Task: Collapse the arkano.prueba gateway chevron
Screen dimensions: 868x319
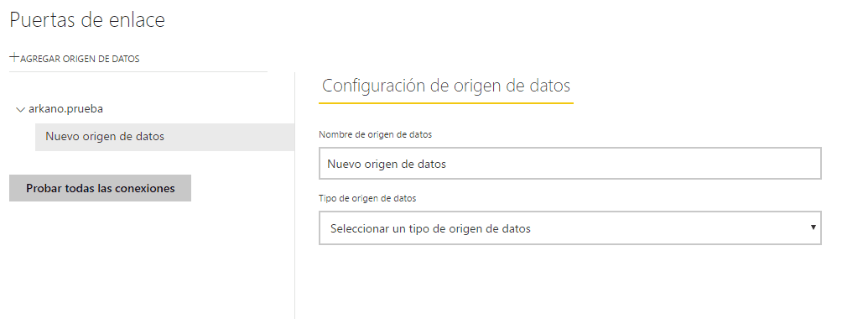Action: pyautogui.click(x=21, y=110)
